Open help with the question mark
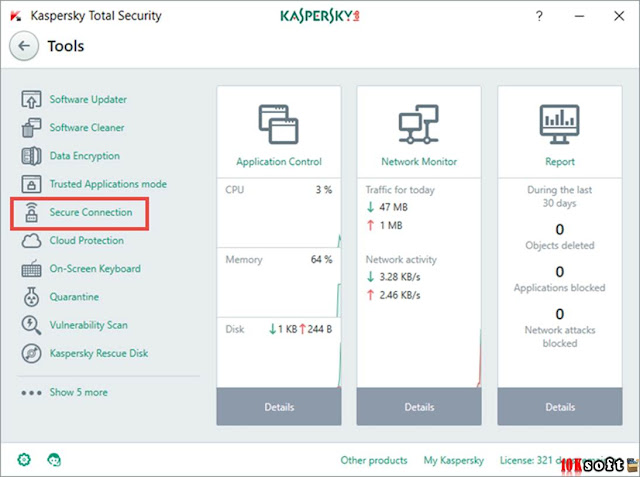Screen dimensions: 640x477 (x=539, y=16)
